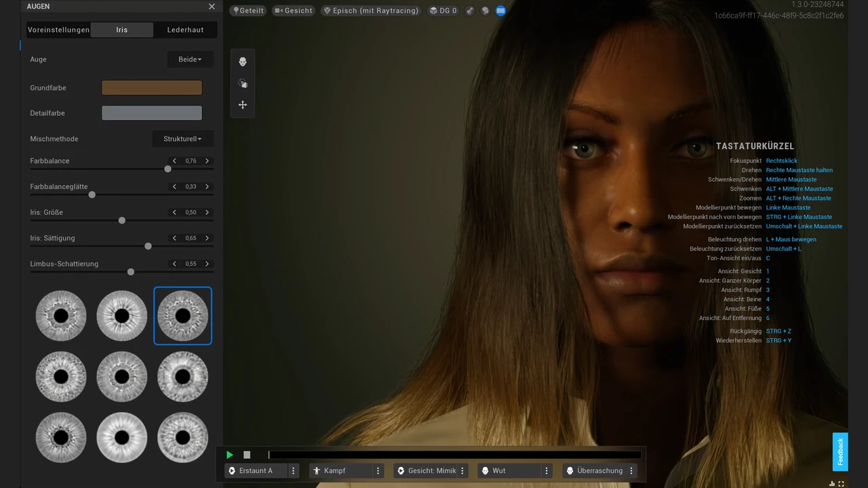Play the animation preview
This screenshot has width=868, height=488.
click(x=230, y=455)
